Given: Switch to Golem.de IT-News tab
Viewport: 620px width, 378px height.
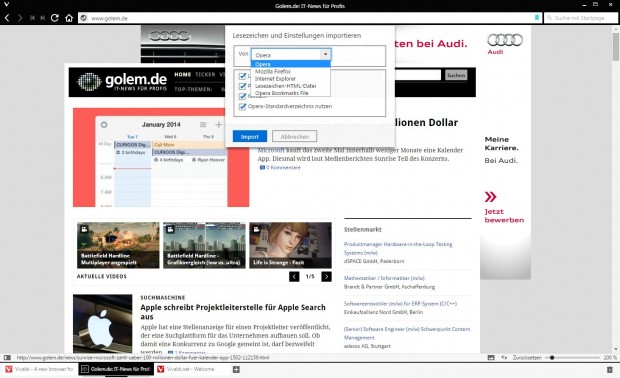Looking at the screenshot, I should [116, 369].
